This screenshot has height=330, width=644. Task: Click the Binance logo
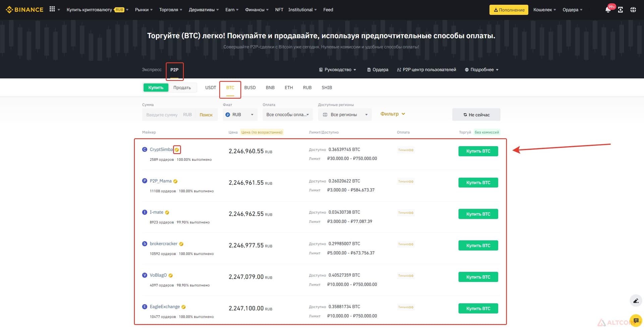[24, 10]
